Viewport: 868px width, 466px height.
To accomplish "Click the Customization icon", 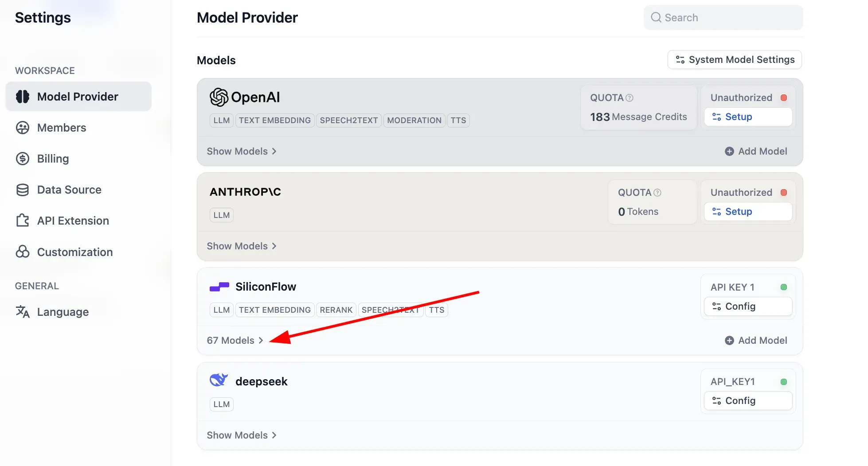I will click(x=23, y=252).
